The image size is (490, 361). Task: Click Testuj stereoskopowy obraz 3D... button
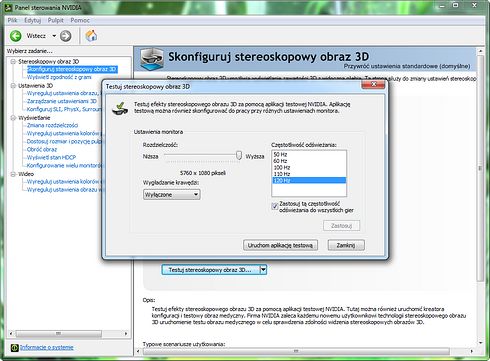[210, 270]
